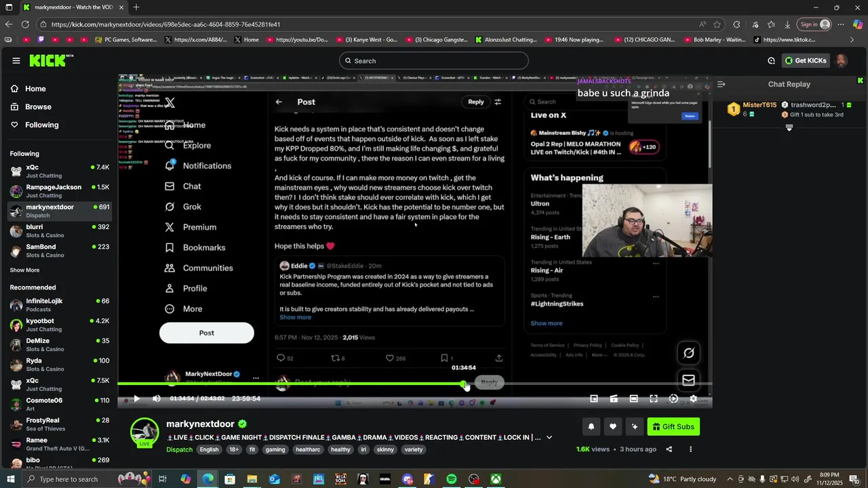The image size is (868, 488).
Task: Open PC Games, Software bookmark
Action: [126, 40]
